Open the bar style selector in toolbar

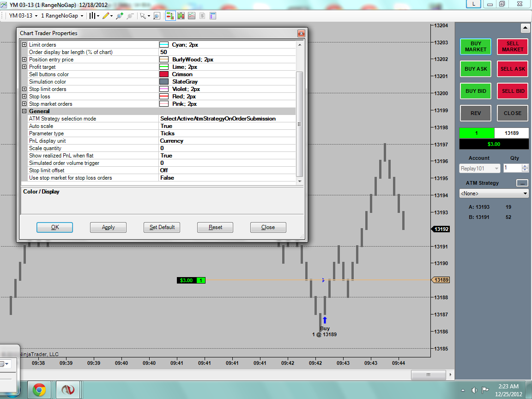[x=94, y=16]
